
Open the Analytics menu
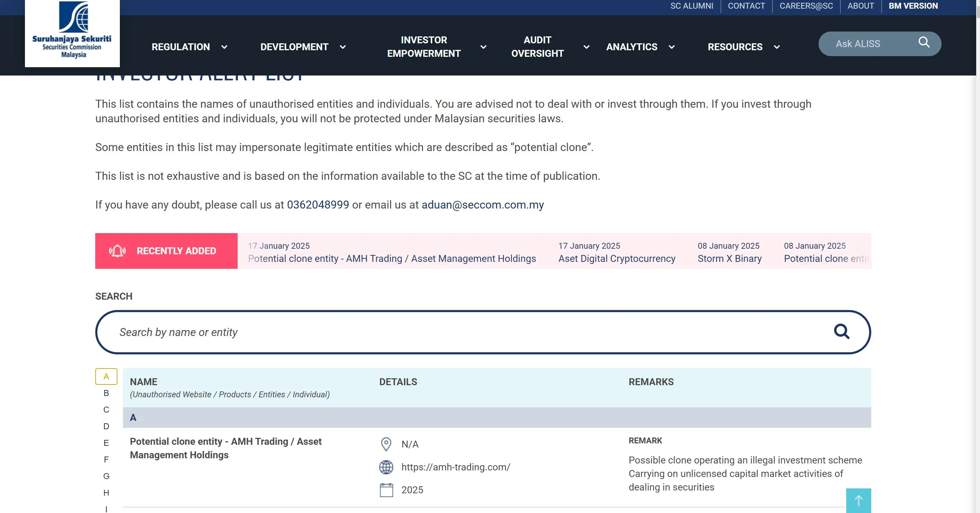click(x=632, y=47)
